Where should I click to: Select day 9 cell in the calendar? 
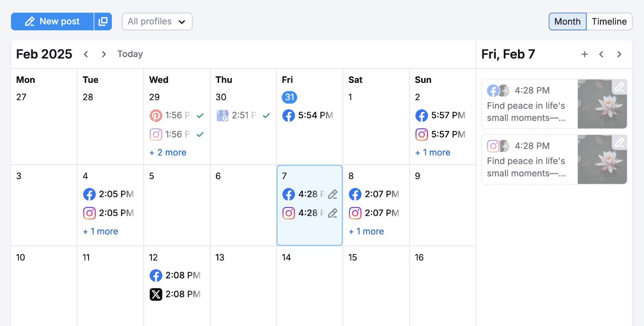pyautogui.click(x=442, y=205)
